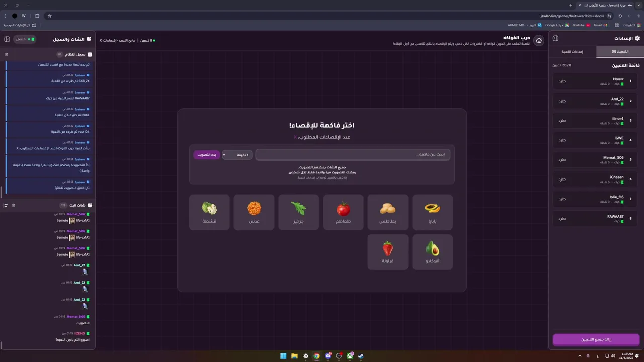
Task: Open browser extensions puzzle icon
Action: click(x=37, y=16)
